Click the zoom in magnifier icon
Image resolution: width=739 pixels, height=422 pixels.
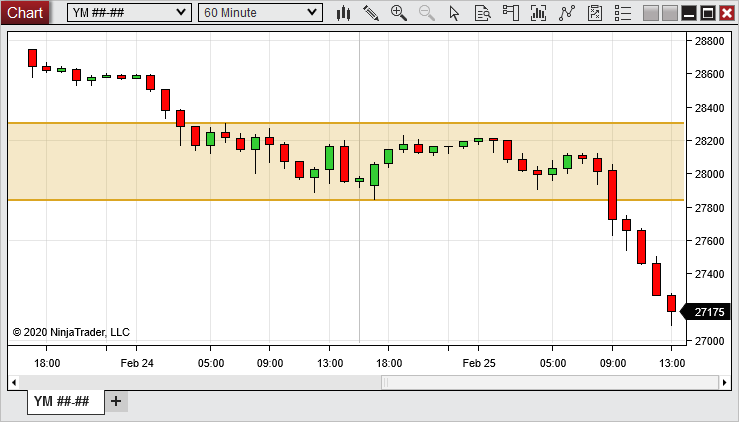[399, 13]
